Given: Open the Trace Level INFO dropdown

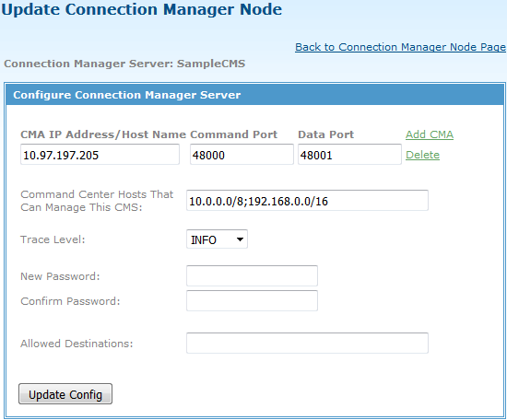Looking at the screenshot, I should point(217,239).
